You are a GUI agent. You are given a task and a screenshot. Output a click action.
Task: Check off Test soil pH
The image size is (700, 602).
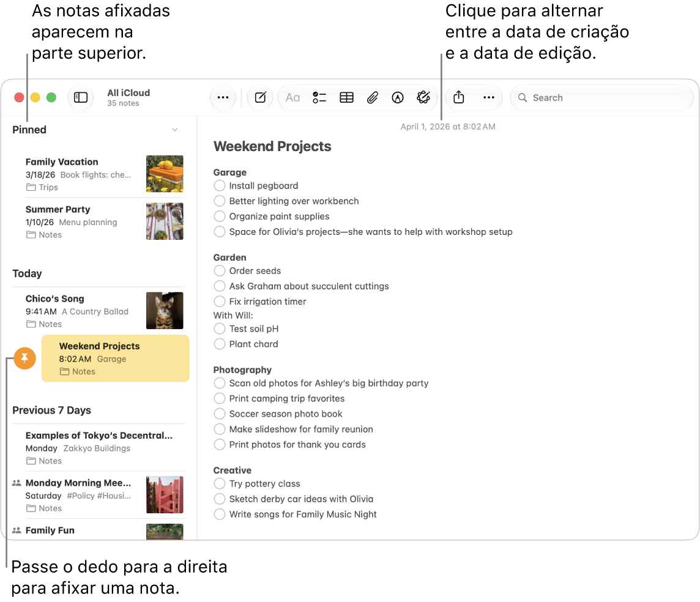coord(219,329)
